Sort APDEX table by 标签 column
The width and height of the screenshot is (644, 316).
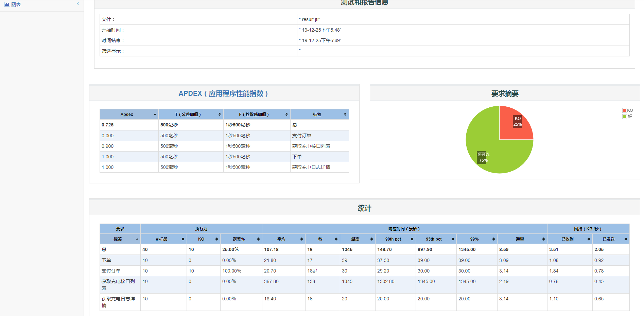tap(319, 114)
